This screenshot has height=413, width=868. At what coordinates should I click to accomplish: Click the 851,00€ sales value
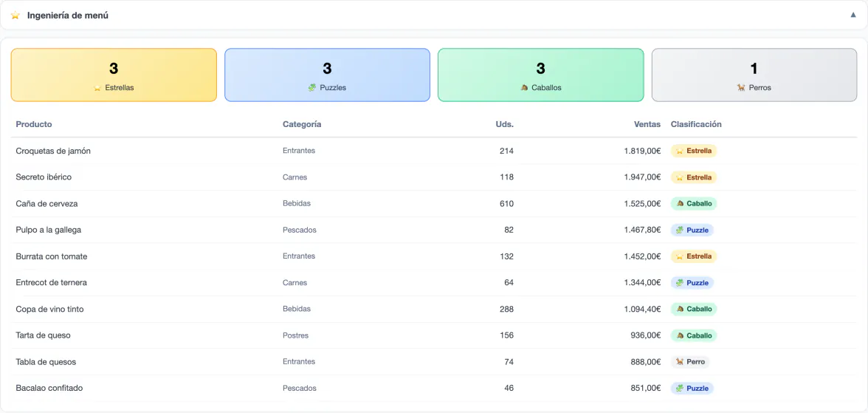tap(645, 388)
